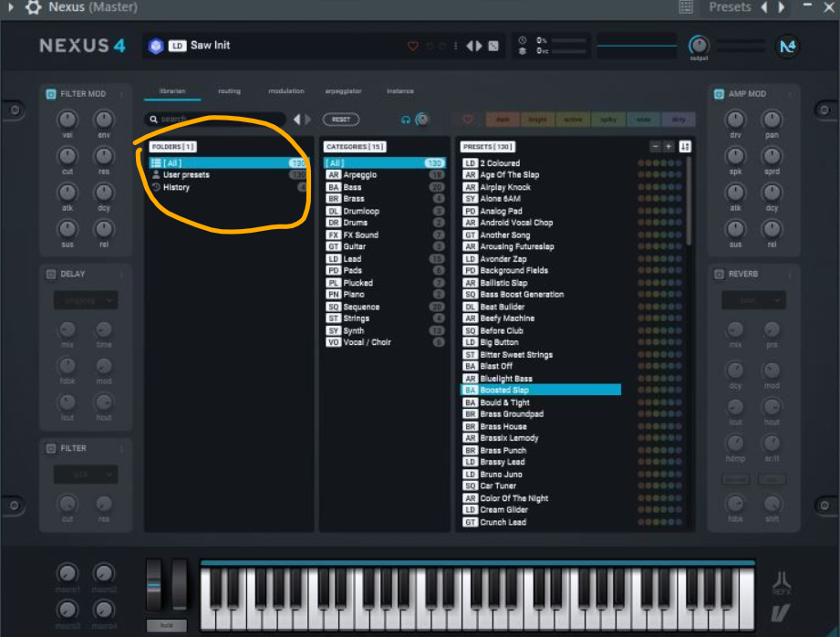Screen dimensions: 840x637
Task: Go to previous preset using title bar Presets arrow
Action: click(x=764, y=7)
